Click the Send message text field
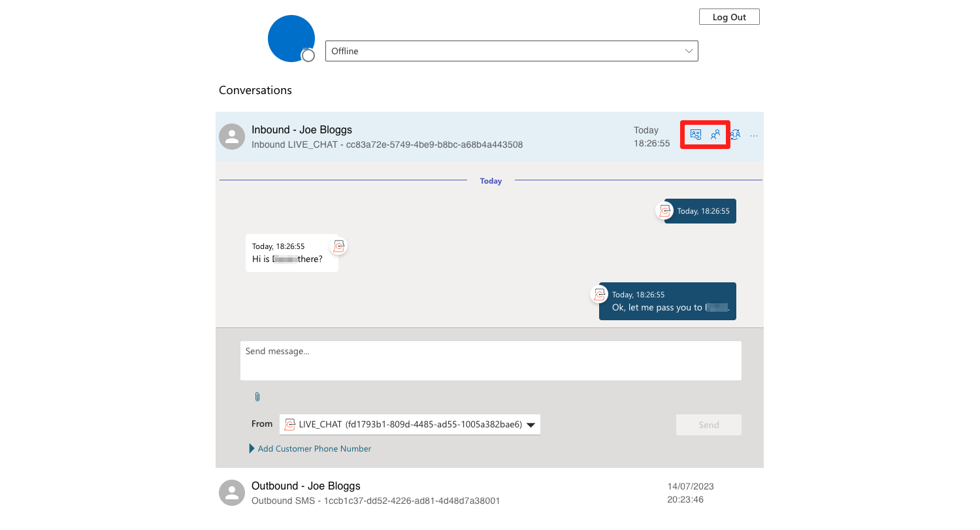Screen dimensions: 980x530 (490, 360)
